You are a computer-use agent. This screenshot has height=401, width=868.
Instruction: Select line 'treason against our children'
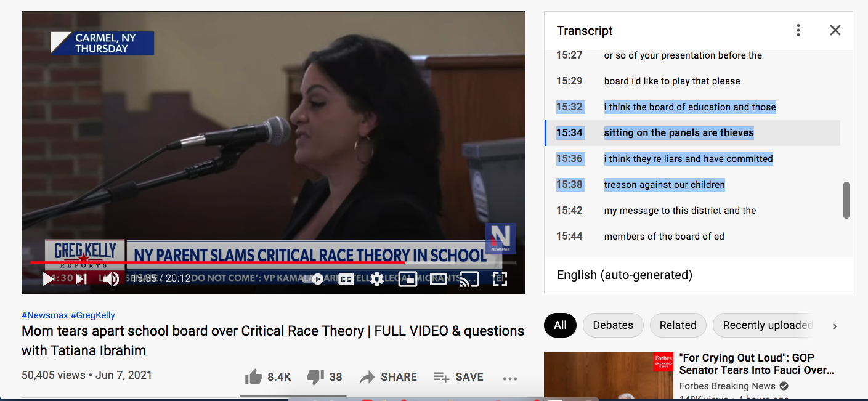[692, 185]
